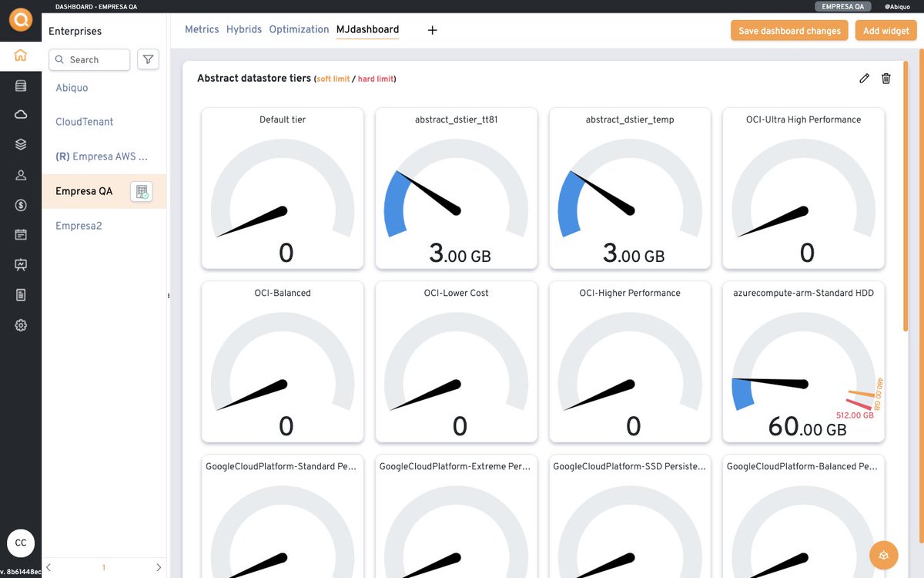Delete the Abstract datastore tiers widget
Viewport: 924px width, 578px height.
coord(886,79)
